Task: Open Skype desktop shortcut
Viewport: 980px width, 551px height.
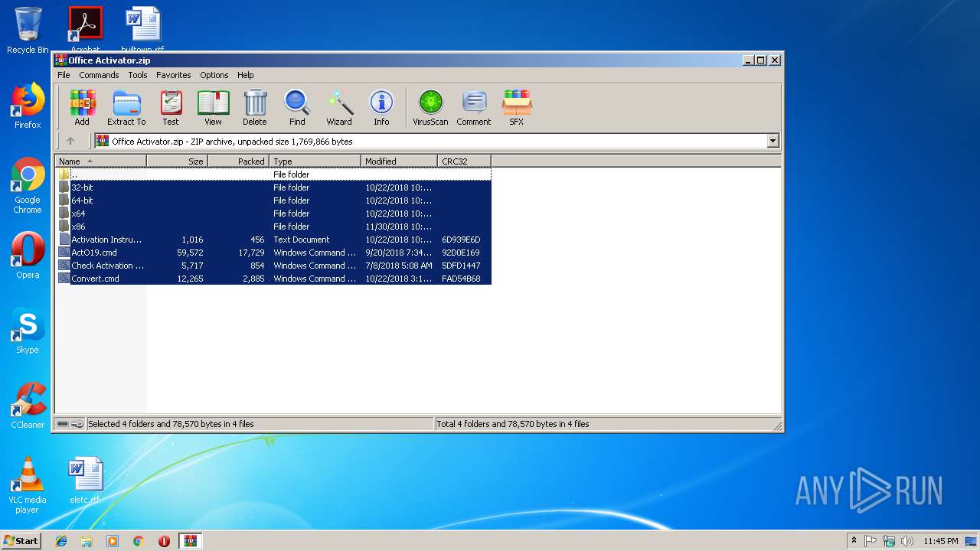Action: [28, 331]
